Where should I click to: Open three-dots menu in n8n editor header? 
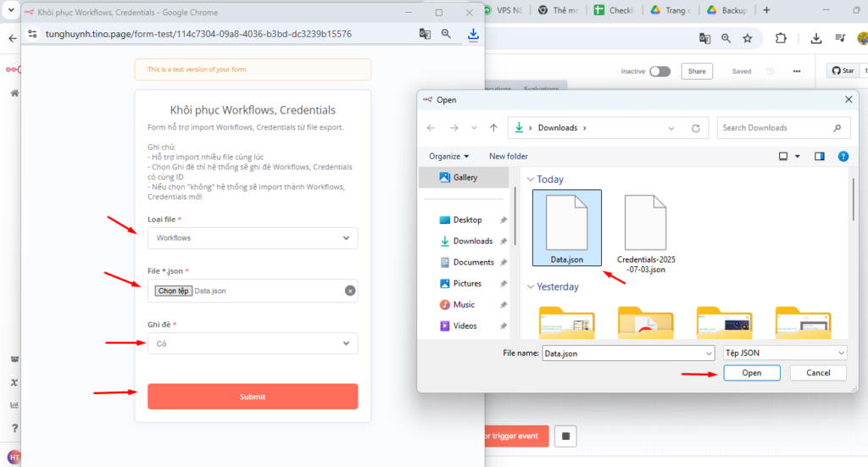pos(797,71)
